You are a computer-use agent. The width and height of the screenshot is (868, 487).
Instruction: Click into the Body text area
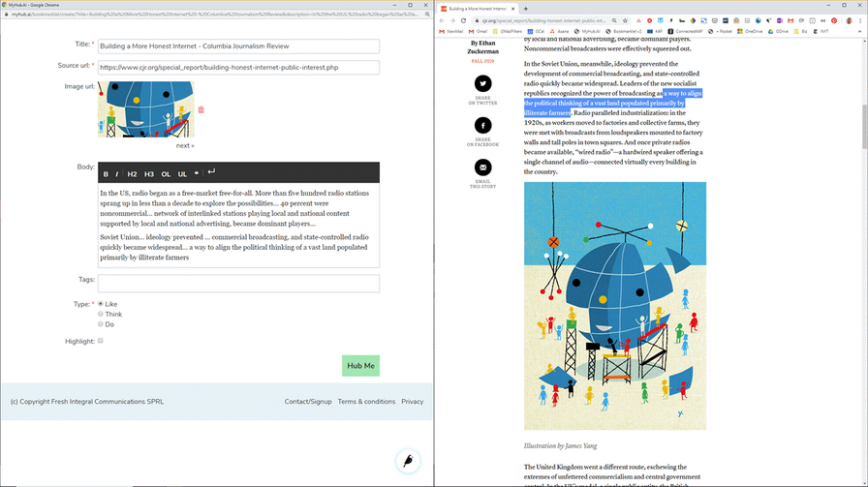point(238,226)
